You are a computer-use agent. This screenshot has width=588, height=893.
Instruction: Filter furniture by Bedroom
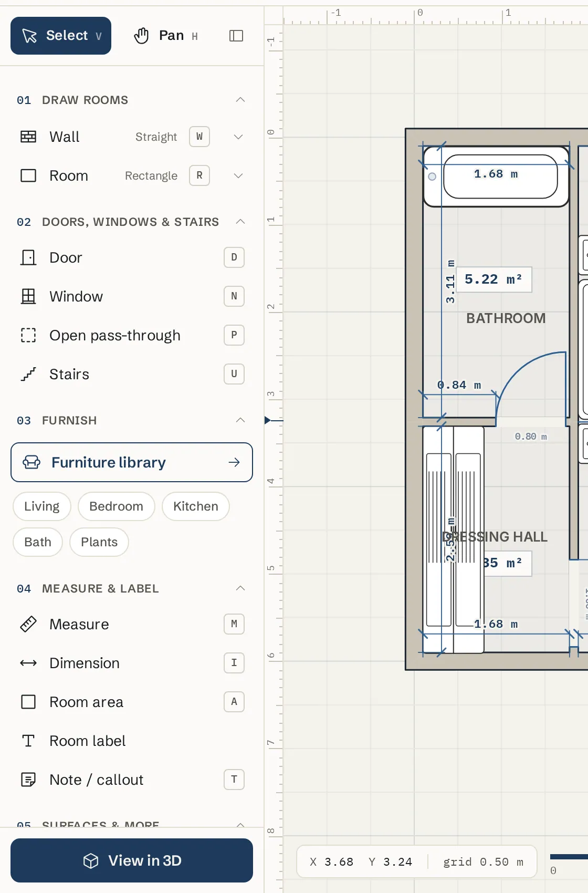tap(117, 506)
